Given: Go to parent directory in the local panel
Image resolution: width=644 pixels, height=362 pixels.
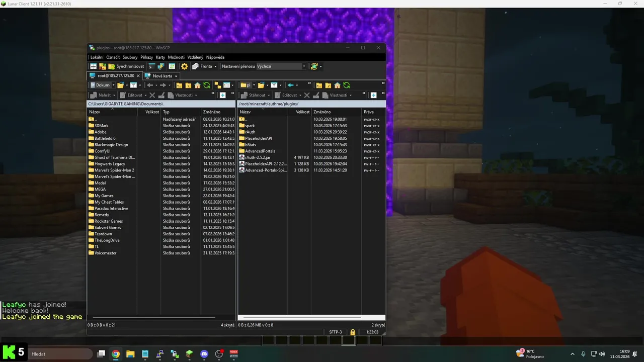Looking at the screenshot, I should (179, 85).
